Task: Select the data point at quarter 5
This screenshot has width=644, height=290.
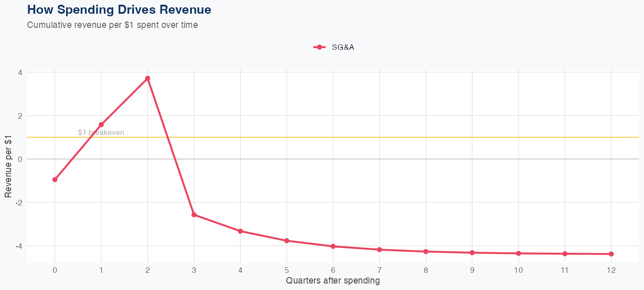Action: pyautogui.click(x=287, y=241)
